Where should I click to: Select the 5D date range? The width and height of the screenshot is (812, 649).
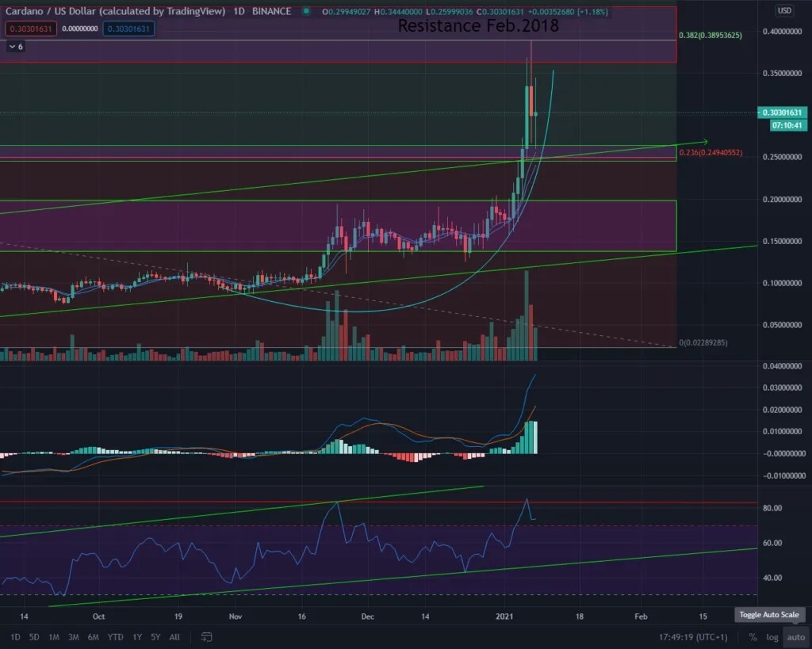click(33, 637)
